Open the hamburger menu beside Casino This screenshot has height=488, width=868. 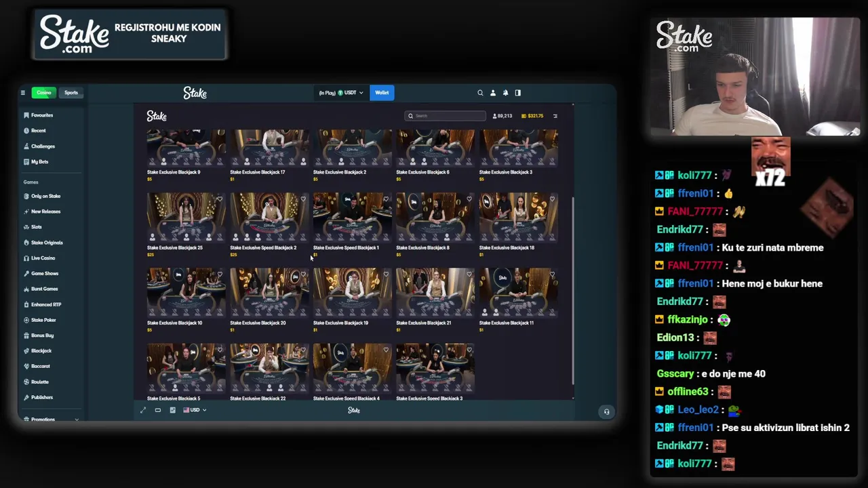(22, 93)
